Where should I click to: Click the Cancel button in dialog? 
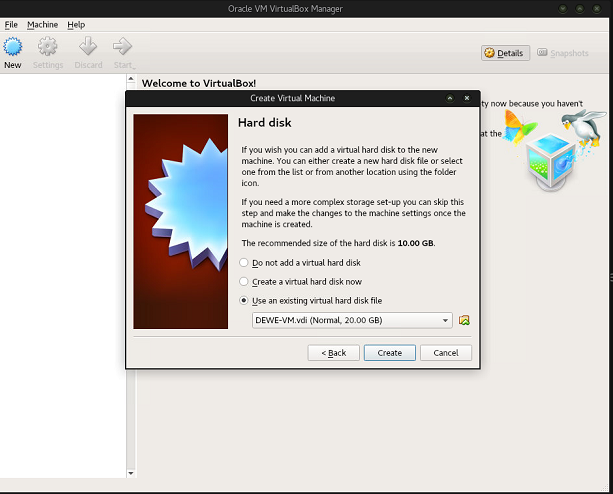[446, 353]
